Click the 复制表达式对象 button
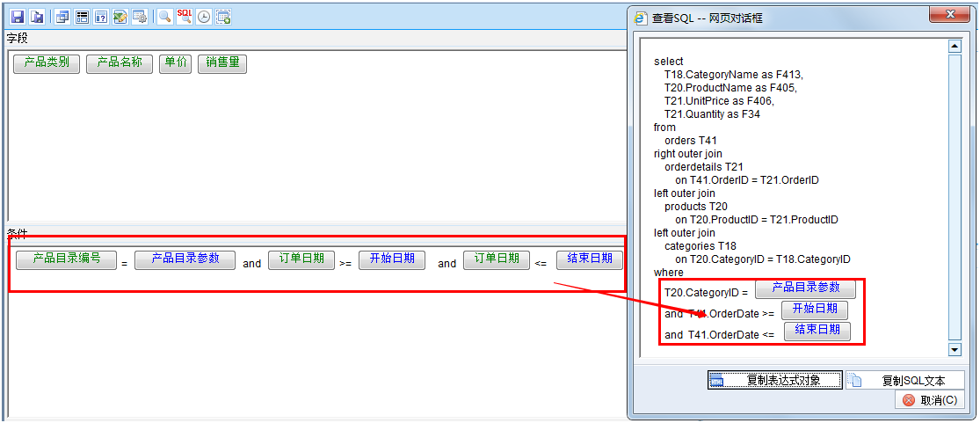Image resolution: width=980 pixels, height=423 pixels. click(x=775, y=380)
